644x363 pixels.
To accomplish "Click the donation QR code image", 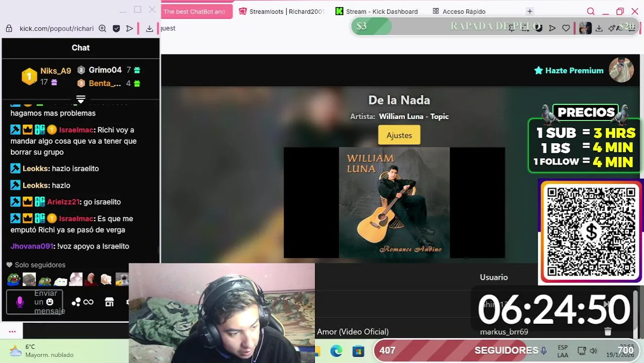I will 591,231.
